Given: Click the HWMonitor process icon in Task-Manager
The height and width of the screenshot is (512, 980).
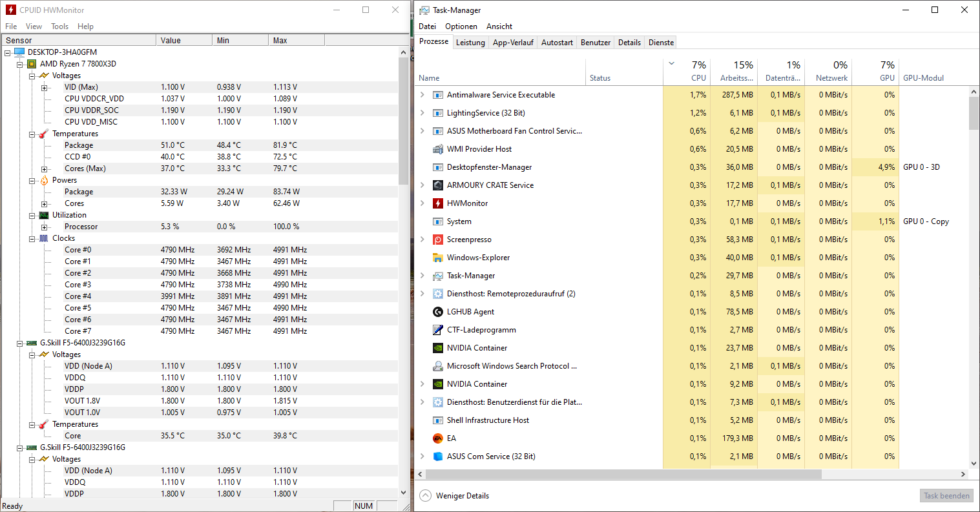Looking at the screenshot, I should 438,203.
